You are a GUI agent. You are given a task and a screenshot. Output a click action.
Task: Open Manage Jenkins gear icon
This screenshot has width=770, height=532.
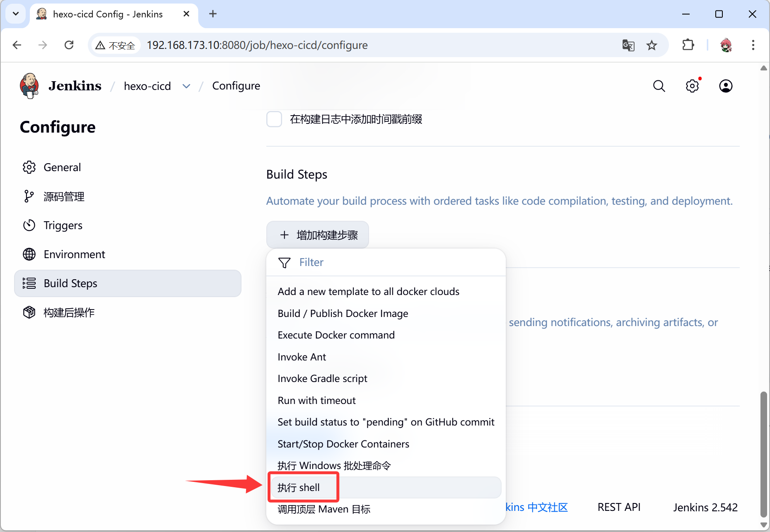coord(692,86)
